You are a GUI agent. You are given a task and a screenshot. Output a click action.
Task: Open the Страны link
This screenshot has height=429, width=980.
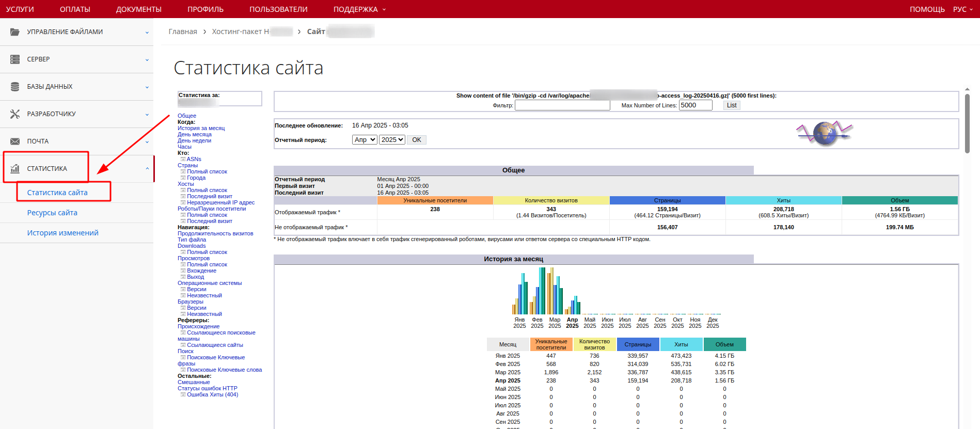pyautogui.click(x=188, y=165)
